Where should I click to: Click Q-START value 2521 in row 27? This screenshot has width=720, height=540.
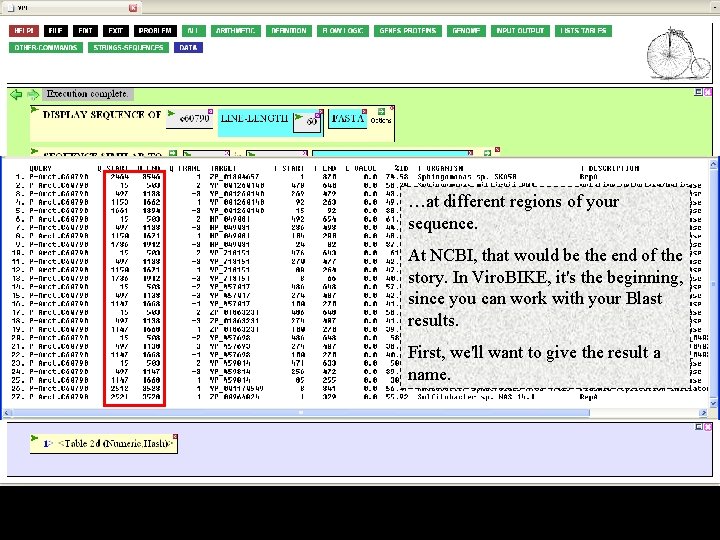[x=119, y=397]
